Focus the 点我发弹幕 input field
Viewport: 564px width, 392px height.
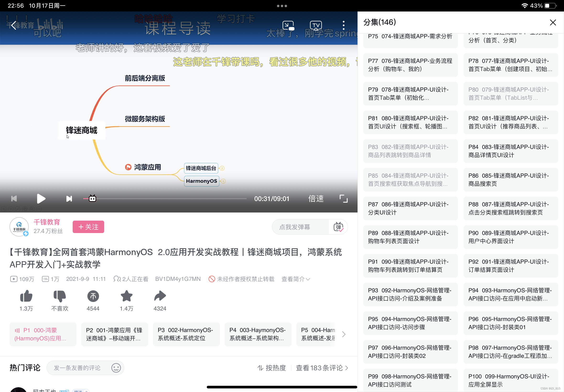coord(300,227)
